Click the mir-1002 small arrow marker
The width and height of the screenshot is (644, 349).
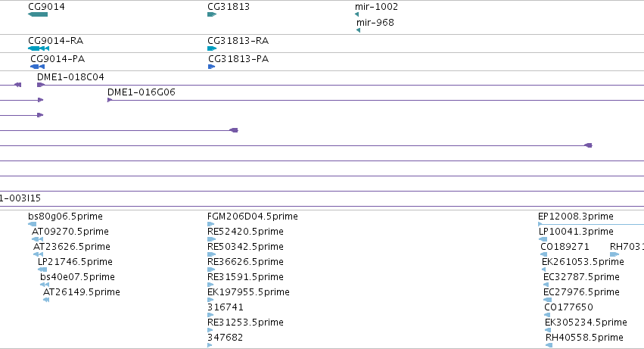[357, 14]
